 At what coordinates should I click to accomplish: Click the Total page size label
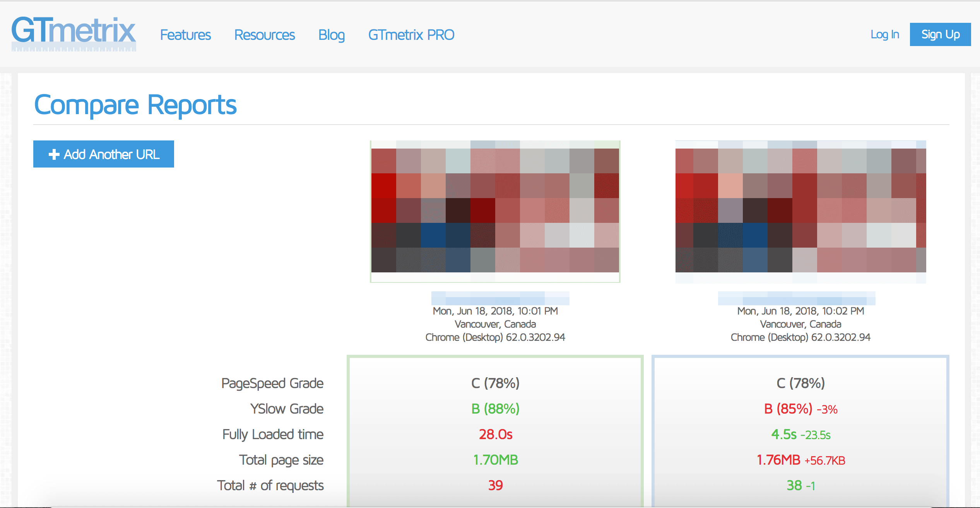coord(281,460)
